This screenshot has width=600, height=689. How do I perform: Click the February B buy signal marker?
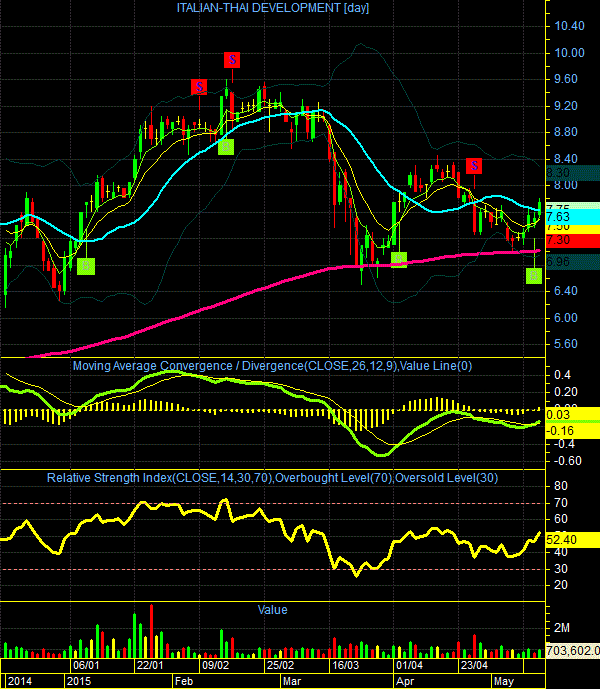[226, 146]
